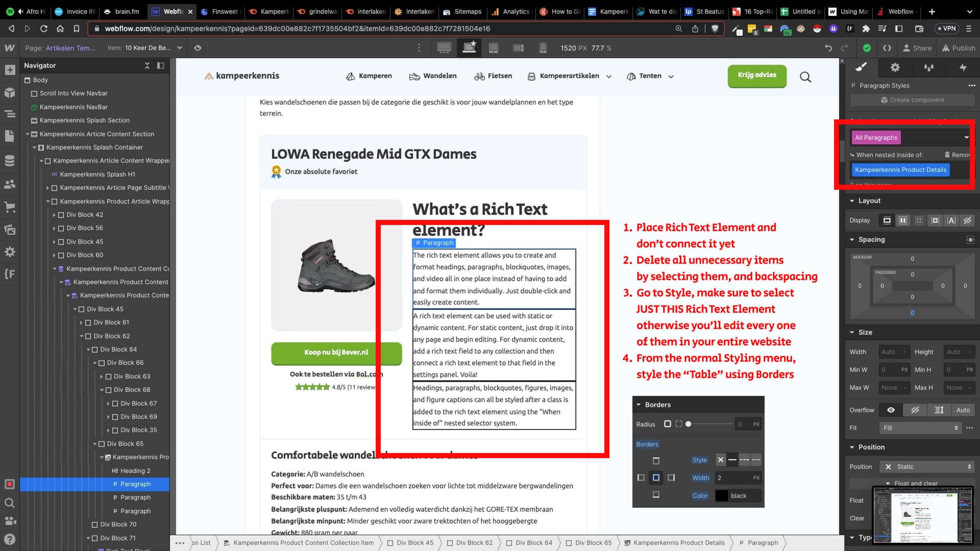The height and width of the screenshot is (551, 980).
Task: Toggle preview eye icon in top bar
Action: [198, 48]
